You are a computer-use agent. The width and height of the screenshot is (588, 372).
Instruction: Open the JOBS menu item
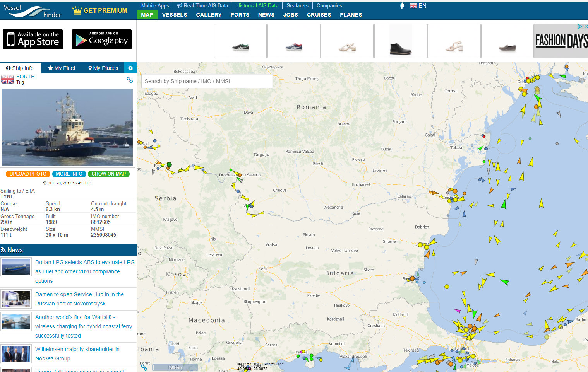[x=291, y=15]
